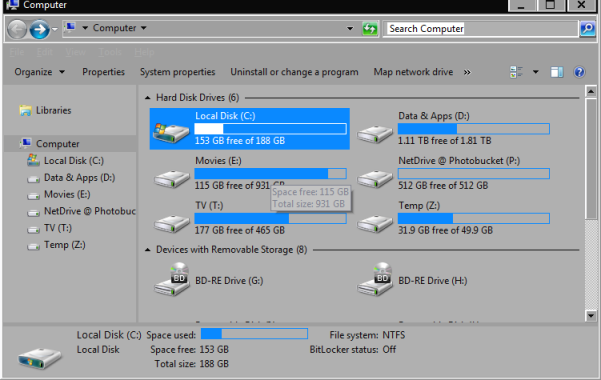Viewport: 601px width, 380px height.
Task: Open the Edit menu
Action: [45, 52]
